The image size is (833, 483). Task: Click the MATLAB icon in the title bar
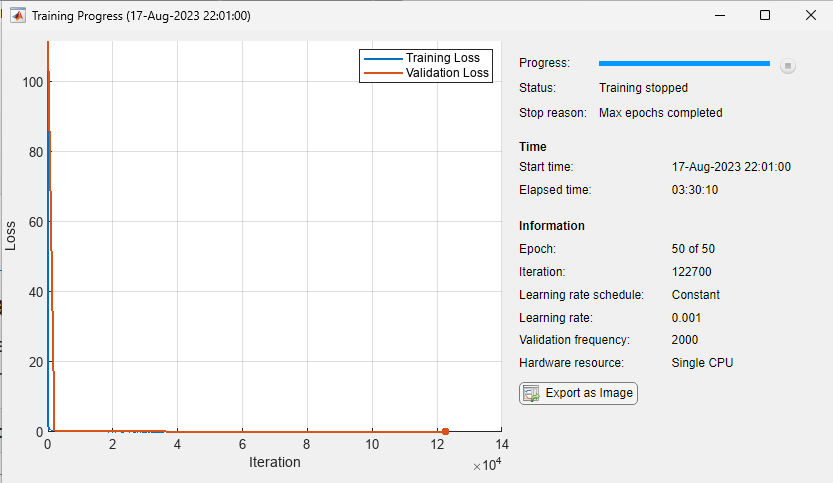tap(18, 15)
